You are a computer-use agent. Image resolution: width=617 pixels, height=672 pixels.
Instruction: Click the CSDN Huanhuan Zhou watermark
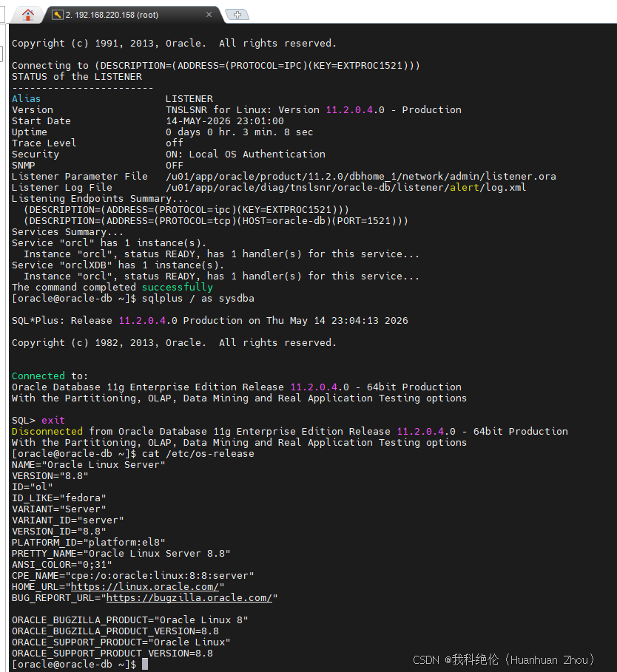(x=503, y=659)
